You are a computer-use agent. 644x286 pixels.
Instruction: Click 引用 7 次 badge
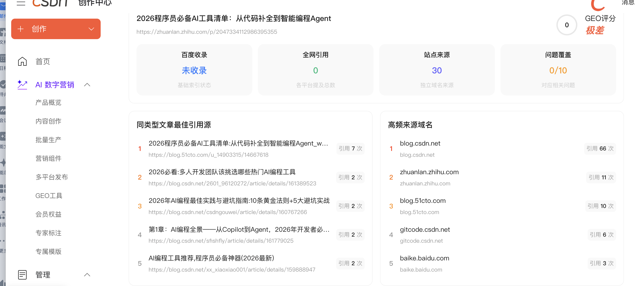pos(350,149)
